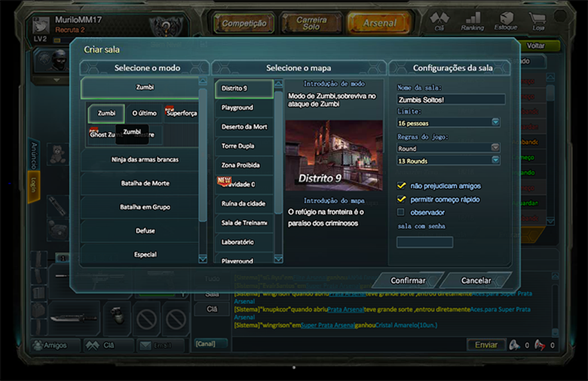The width and height of the screenshot is (588, 381).
Task: Select the Defuse mode
Action: click(140, 230)
